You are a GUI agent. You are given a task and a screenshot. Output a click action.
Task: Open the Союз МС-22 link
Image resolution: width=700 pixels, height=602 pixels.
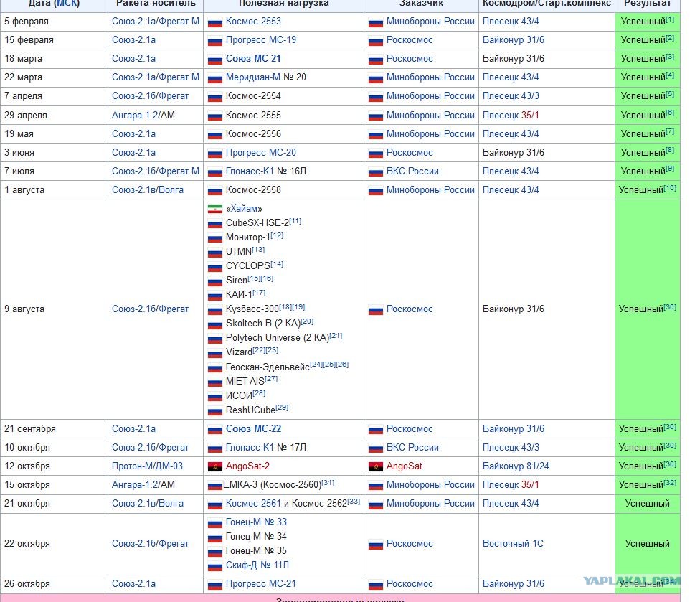pyautogui.click(x=254, y=429)
